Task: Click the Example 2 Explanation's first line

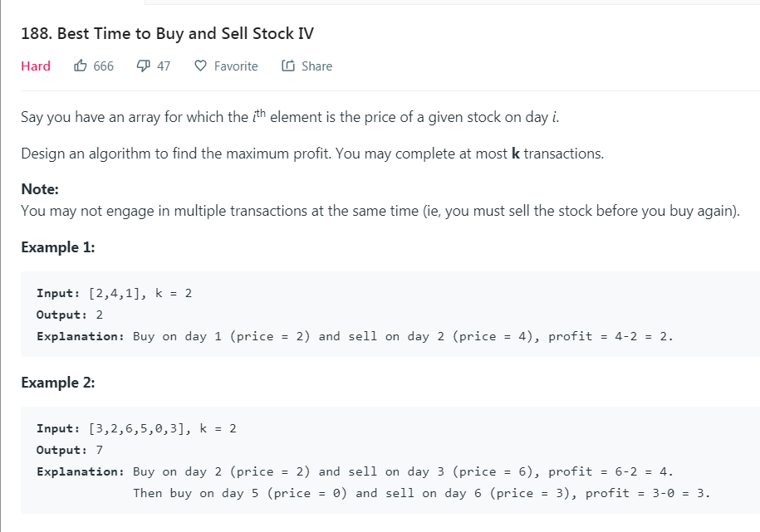Action: point(355,471)
